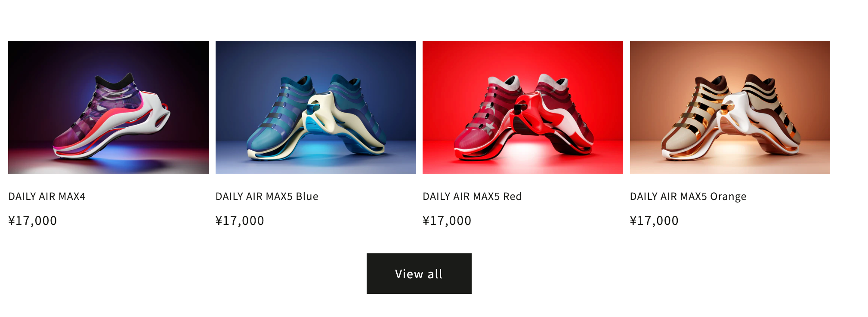Screen dimensions: 868x317
Task: Open the blue sneakers product photo
Action: 315,108
